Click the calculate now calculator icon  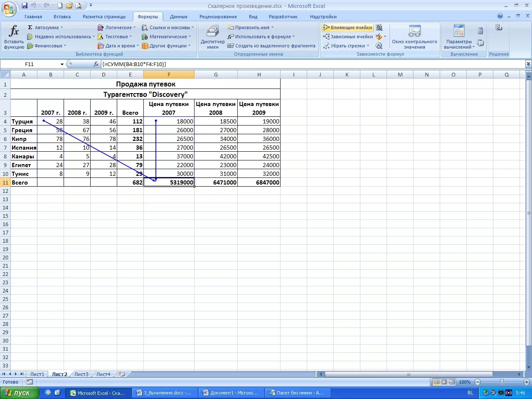[480, 30]
